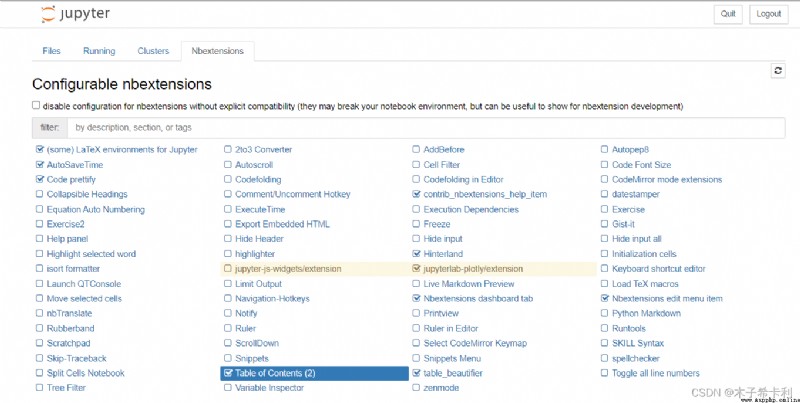Enable Split Cells Notebook

(x=40, y=373)
